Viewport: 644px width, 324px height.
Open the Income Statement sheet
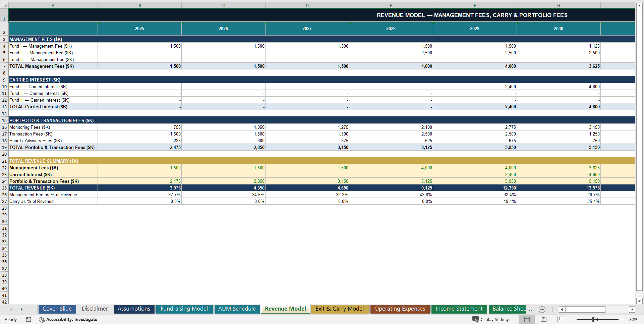[x=459, y=309]
